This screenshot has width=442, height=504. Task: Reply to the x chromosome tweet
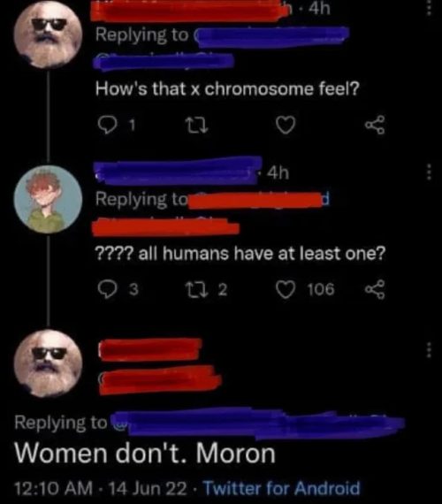107,126
